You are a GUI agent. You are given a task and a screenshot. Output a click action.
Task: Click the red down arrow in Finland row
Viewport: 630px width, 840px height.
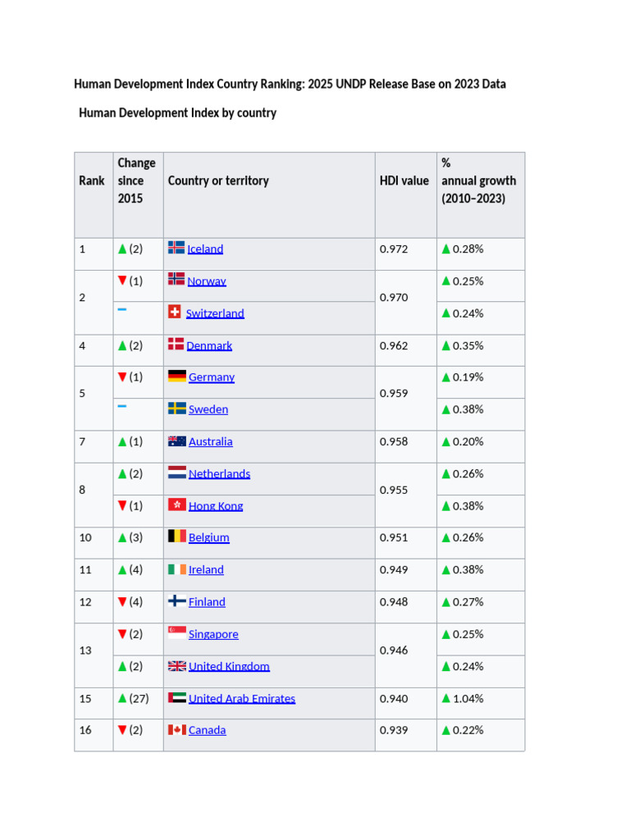122,601
